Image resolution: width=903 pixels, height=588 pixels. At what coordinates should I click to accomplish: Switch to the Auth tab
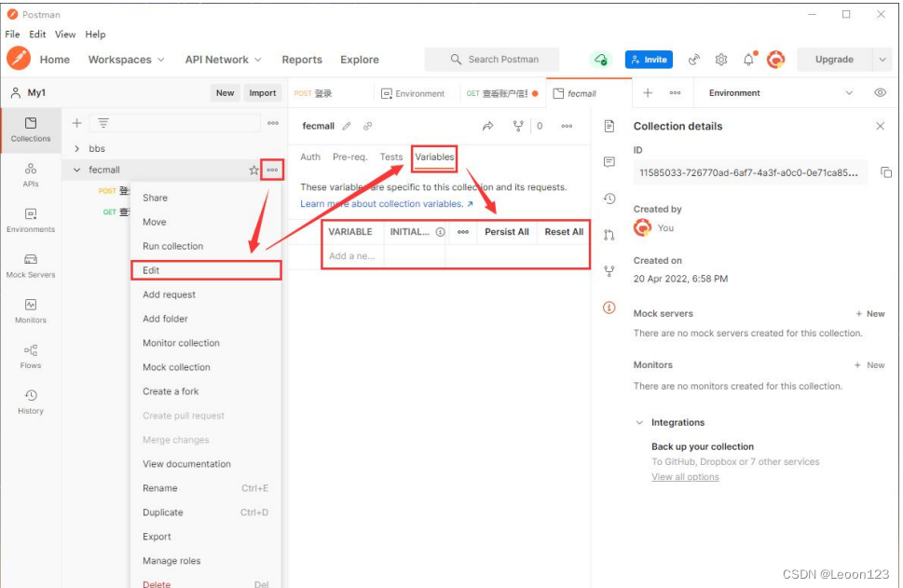coord(309,157)
